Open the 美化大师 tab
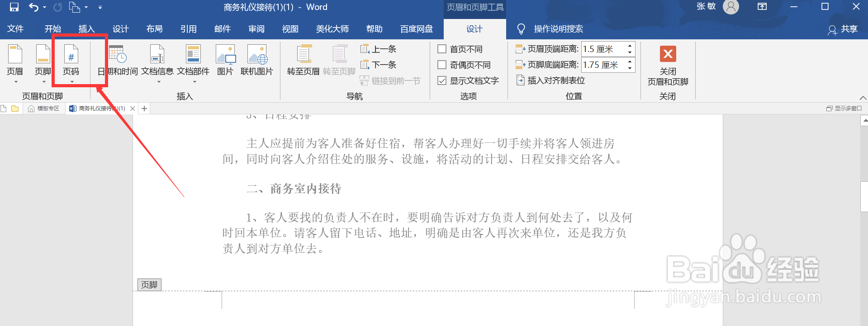 click(332, 29)
